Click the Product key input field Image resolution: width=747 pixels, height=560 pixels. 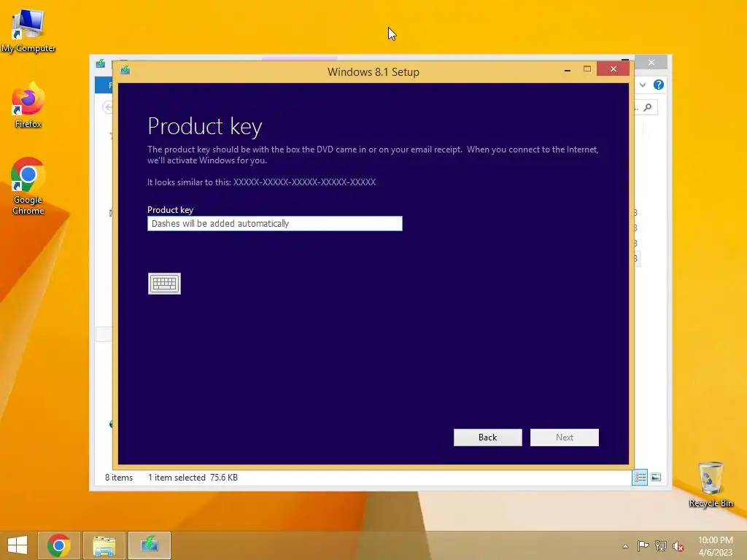click(275, 223)
